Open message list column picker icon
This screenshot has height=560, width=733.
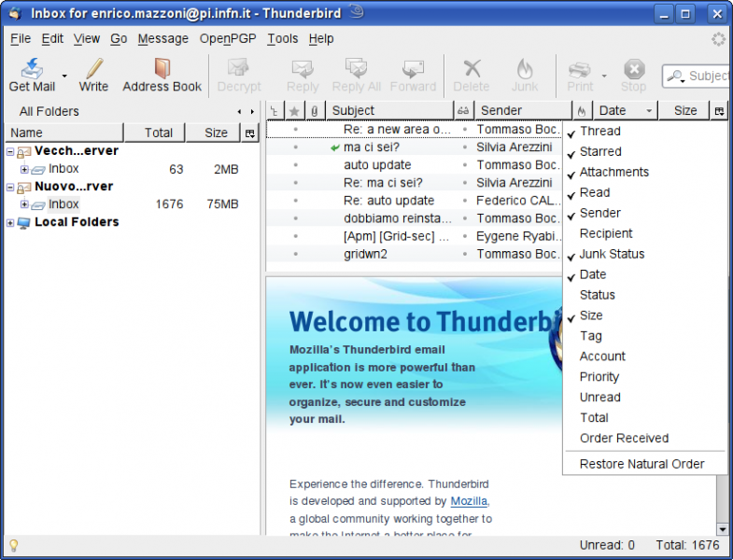point(719,111)
